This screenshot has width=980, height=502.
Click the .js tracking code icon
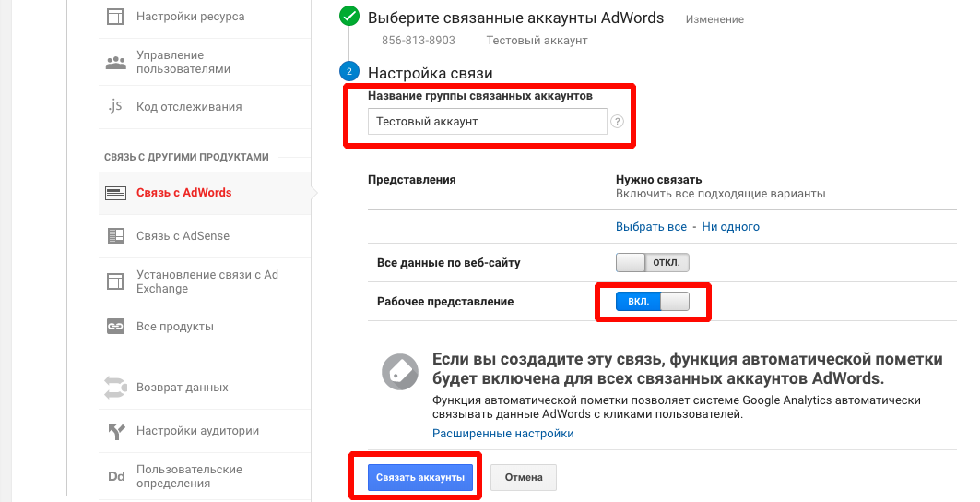tap(115, 106)
